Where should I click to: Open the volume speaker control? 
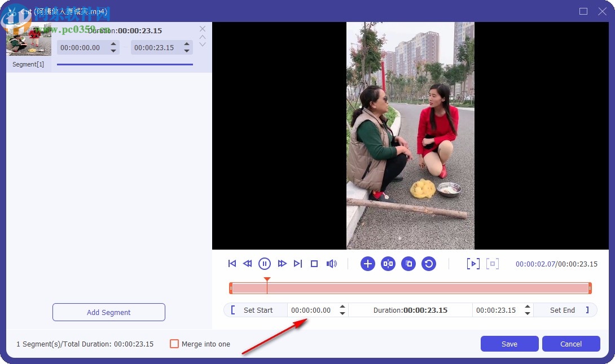[332, 263]
